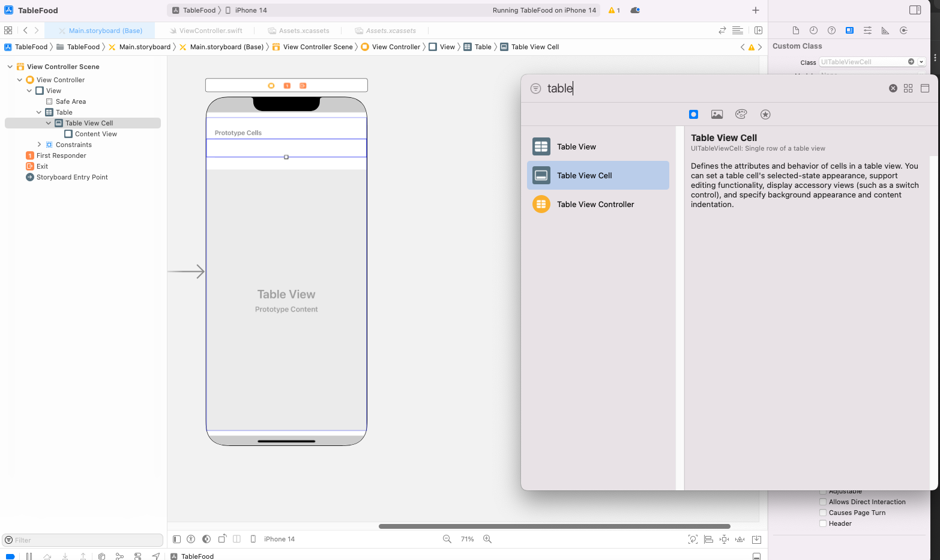
Task: Hide the debug area panel icon
Action: click(756, 556)
